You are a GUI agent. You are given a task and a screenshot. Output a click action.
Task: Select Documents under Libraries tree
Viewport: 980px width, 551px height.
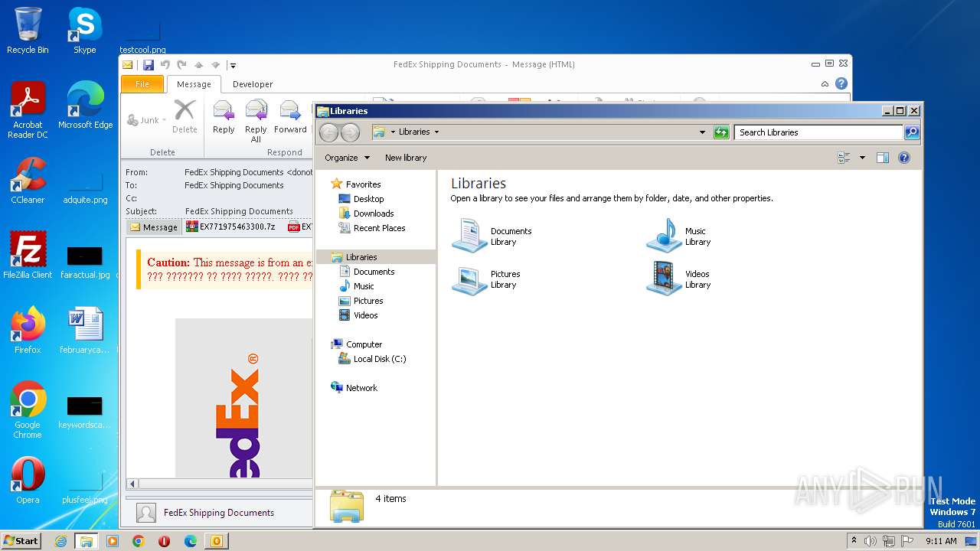(x=366, y=272)
